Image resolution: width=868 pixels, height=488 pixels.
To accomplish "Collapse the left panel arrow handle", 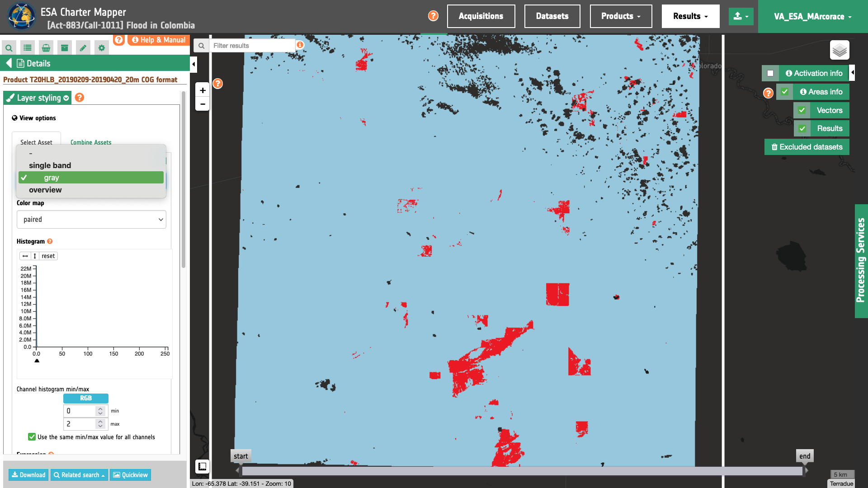I will [x=193, y=64].
